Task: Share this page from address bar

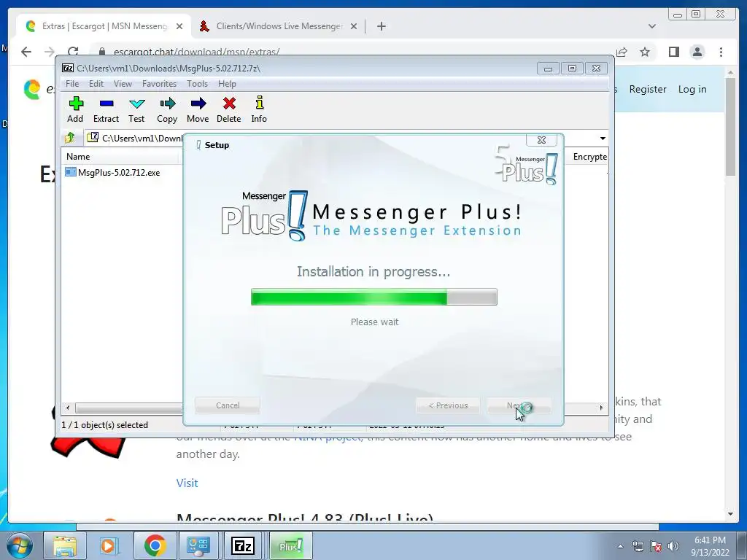Action: [622, 52]
